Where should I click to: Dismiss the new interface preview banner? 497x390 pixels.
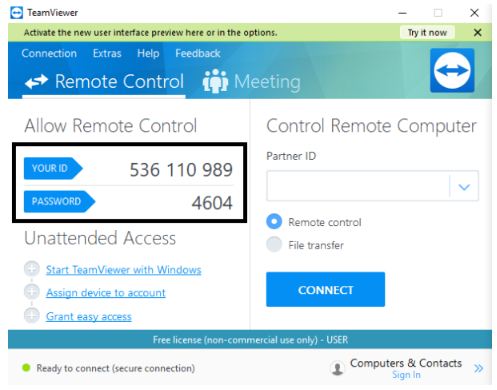477,33
